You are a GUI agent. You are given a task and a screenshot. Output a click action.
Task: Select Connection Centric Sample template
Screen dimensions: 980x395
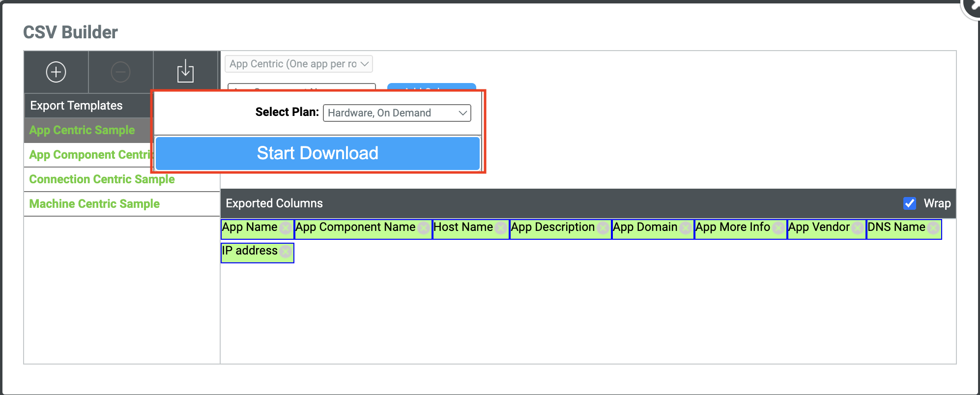click(102, 179)
